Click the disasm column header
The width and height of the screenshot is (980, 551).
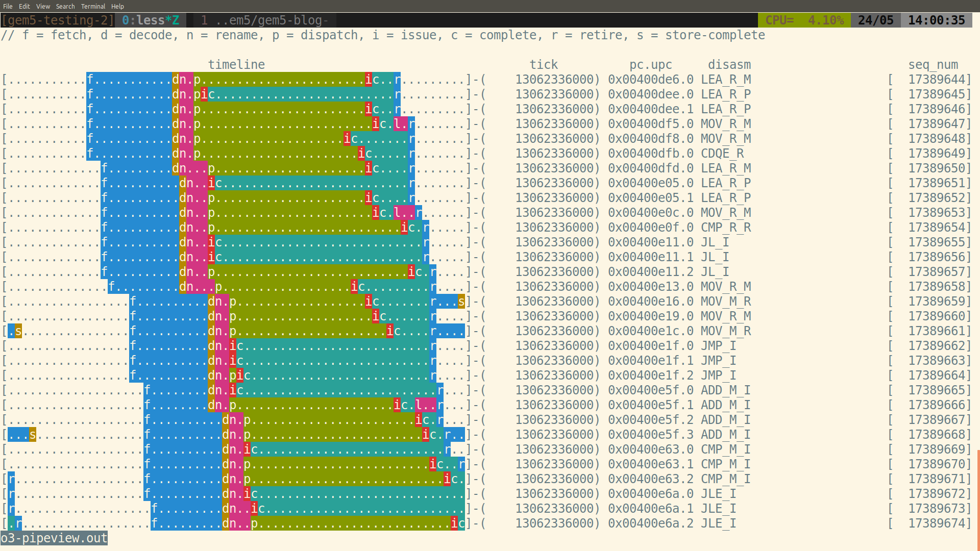(x=729, y=65)
